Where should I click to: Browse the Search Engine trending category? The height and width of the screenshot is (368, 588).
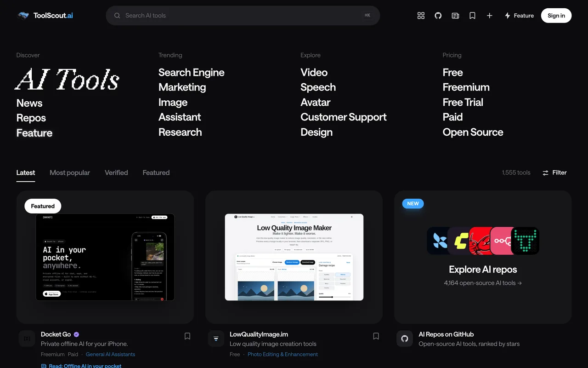click(x=192, y=72)
